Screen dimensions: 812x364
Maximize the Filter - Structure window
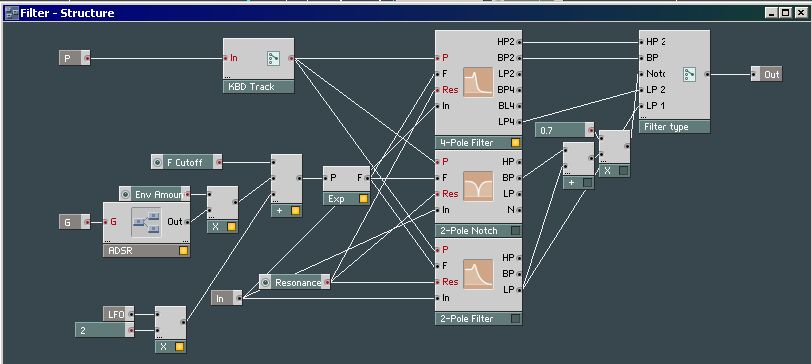pyautogui.click(x=786, y=13)
